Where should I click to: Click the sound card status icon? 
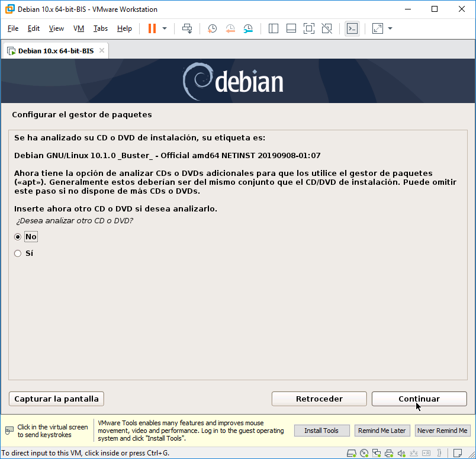coord(401,453)
